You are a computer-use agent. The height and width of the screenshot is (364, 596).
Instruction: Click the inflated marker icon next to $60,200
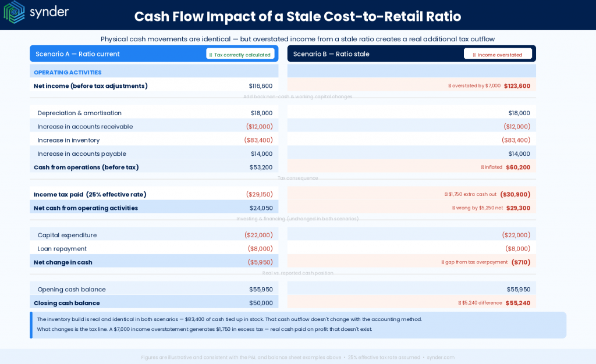pos(482,167)
